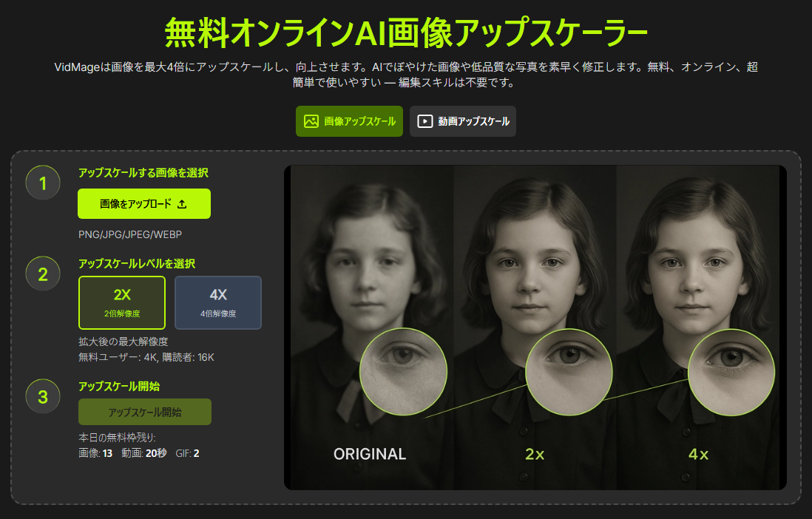Select the 2X 2倍解像度 upscale level
This screenshot has height=519, width=812.
point(122,302)
